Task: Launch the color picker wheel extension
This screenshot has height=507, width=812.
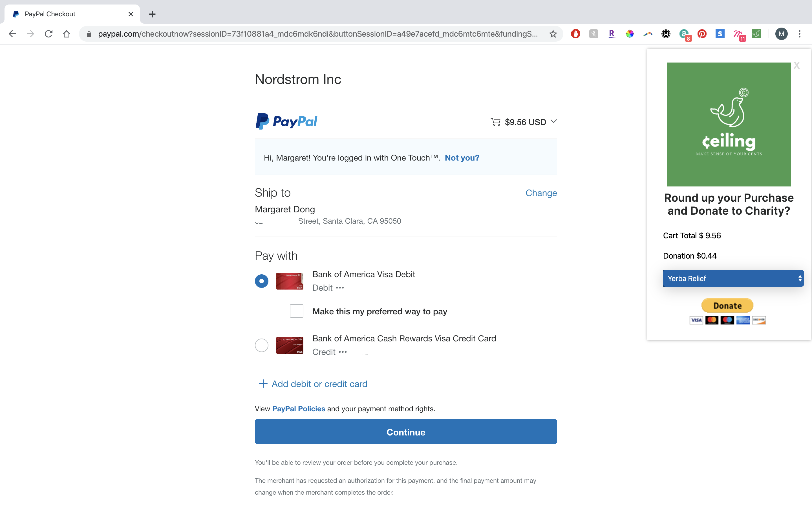Action: click(630, 34)
